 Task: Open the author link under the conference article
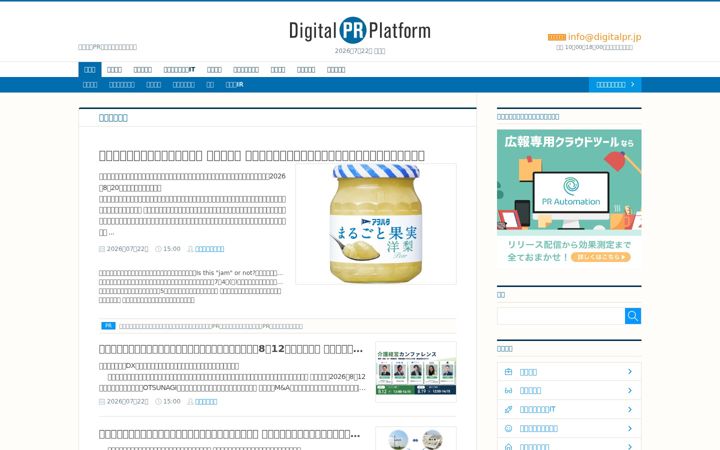(x=206, y=402)
